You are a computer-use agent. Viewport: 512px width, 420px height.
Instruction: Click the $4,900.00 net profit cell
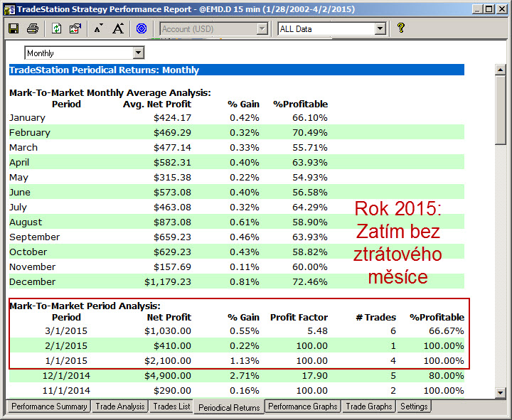(168, 376)
